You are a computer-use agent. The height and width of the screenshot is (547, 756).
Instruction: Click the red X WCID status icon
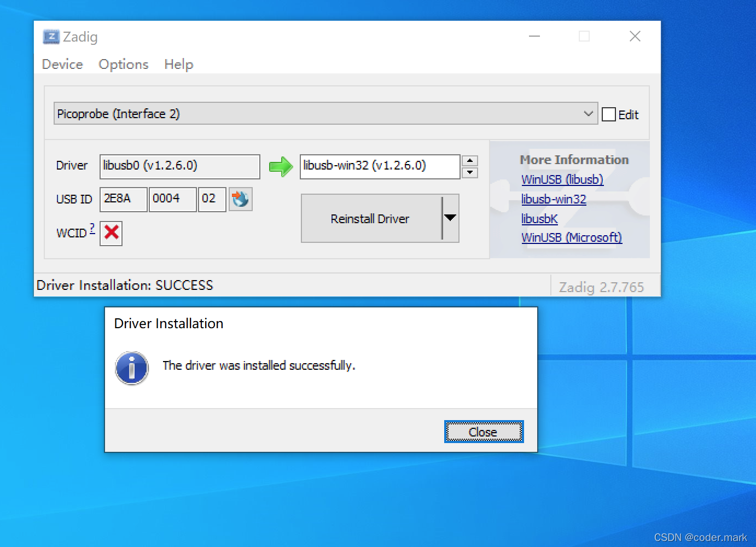(111, 233)
